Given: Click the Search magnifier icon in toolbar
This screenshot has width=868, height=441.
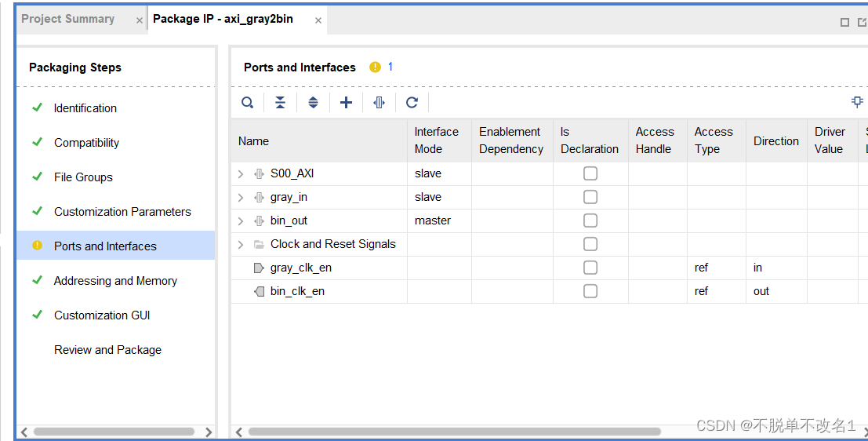Looking at the screenshot, I should coord(248,103).
